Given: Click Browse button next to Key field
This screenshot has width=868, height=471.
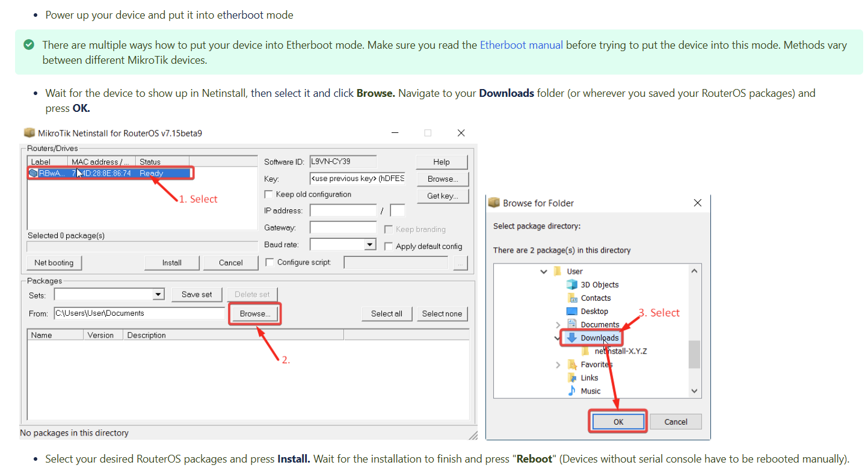Looking at the screenshot, I should (x=443, y=179).
